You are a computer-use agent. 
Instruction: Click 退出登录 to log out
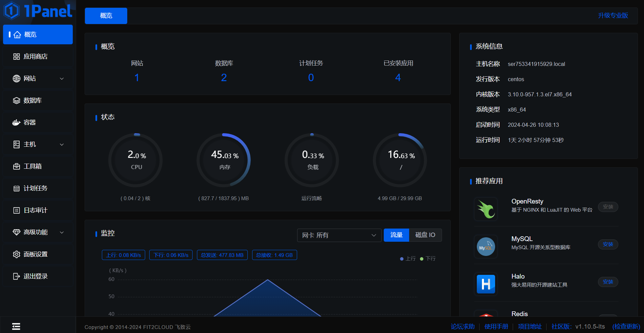pyautogui.click(x=38, y=276)
